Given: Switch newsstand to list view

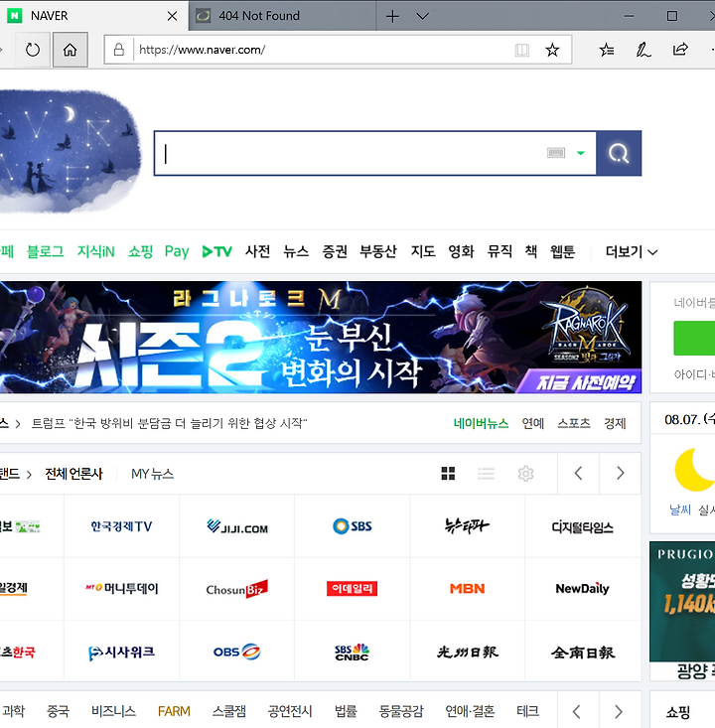Looking at the screenshot, I should [487, 474].
